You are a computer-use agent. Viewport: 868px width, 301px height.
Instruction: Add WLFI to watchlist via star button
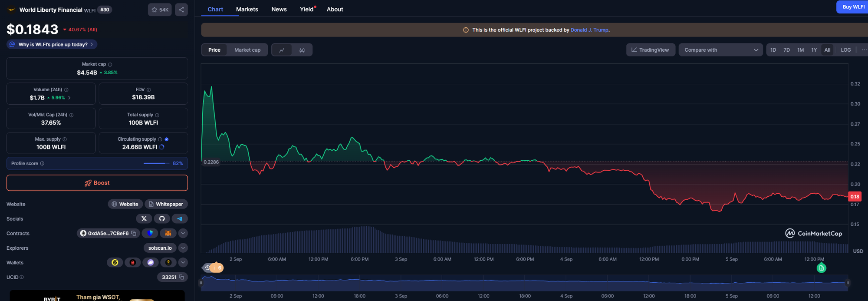click(x=160, y=10)
